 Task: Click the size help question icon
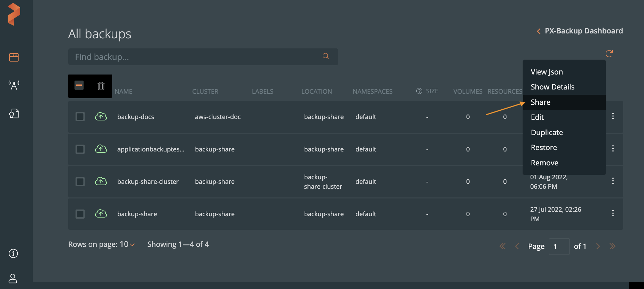tap(419, 91)
